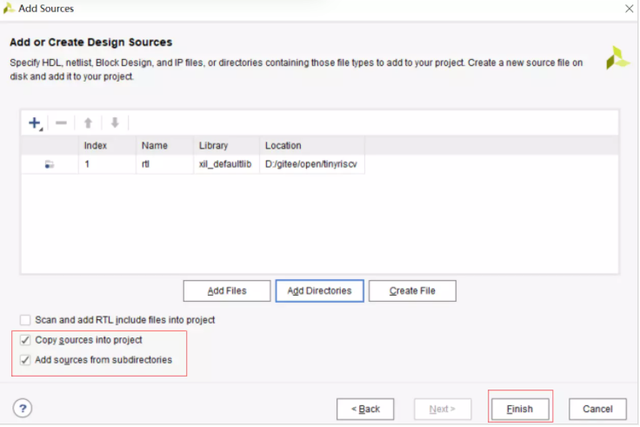Open the xil_defaultlib library cell dropdown
The image size is (640, 427).
(225, 164)
